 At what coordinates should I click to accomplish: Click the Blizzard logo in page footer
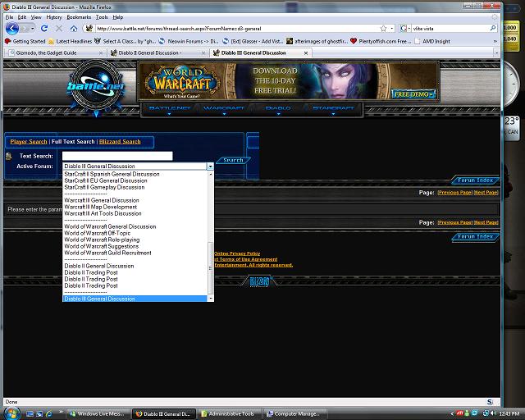point(259,281)
